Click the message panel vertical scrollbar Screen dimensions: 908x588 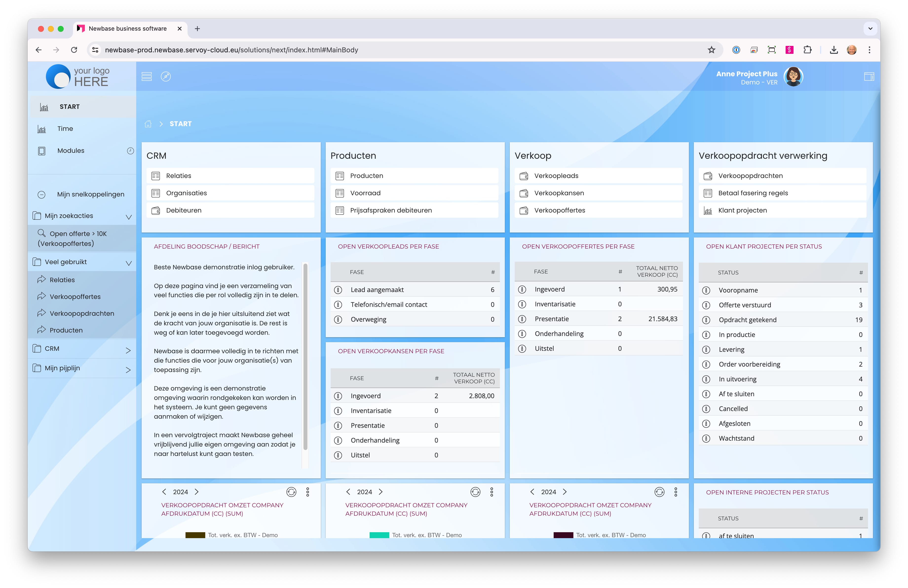305,356
